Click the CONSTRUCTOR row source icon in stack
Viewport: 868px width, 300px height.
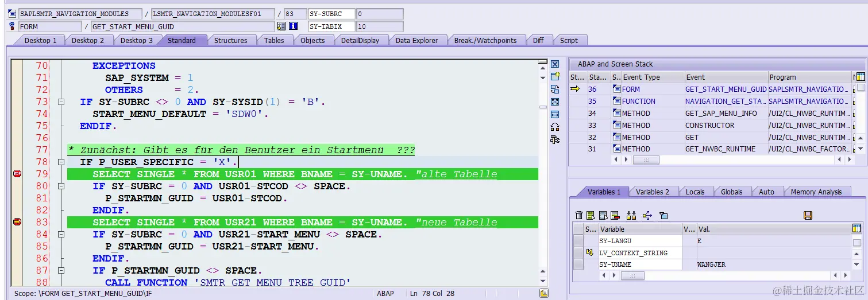point(616,125)
